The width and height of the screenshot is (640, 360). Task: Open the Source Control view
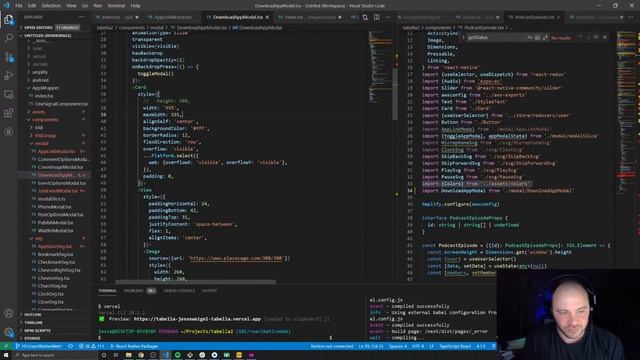(x=9, y=57)
